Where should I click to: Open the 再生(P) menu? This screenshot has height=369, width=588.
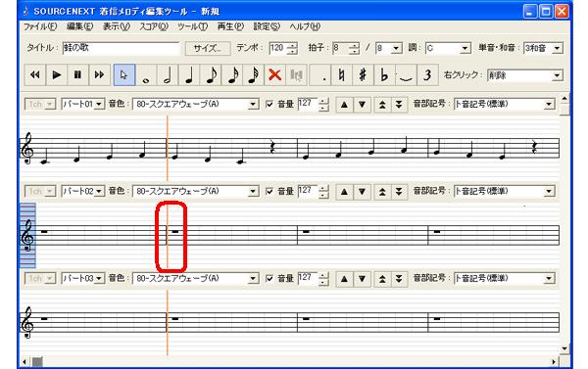[x=230, y=26]
